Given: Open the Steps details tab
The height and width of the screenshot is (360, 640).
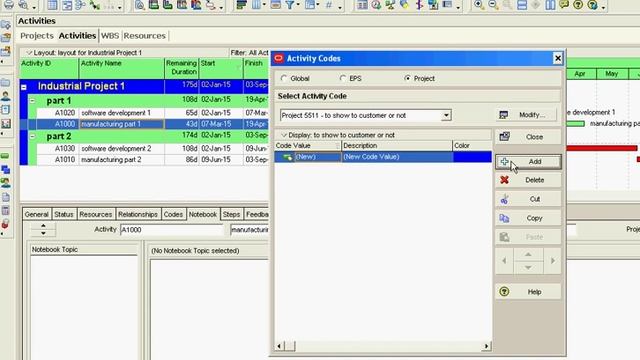Looking at the screenshot, I should [x=231, y=214].
